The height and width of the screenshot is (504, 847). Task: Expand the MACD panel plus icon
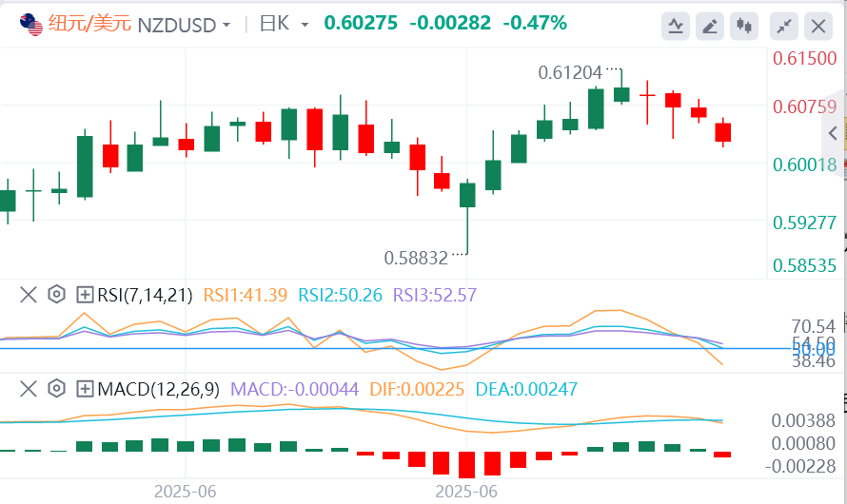85,389
